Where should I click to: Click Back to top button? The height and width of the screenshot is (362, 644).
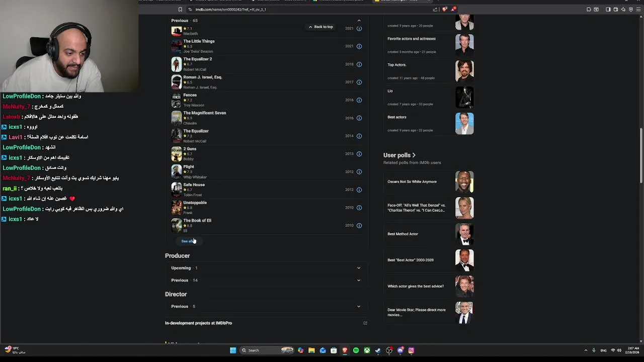(321, 27)
